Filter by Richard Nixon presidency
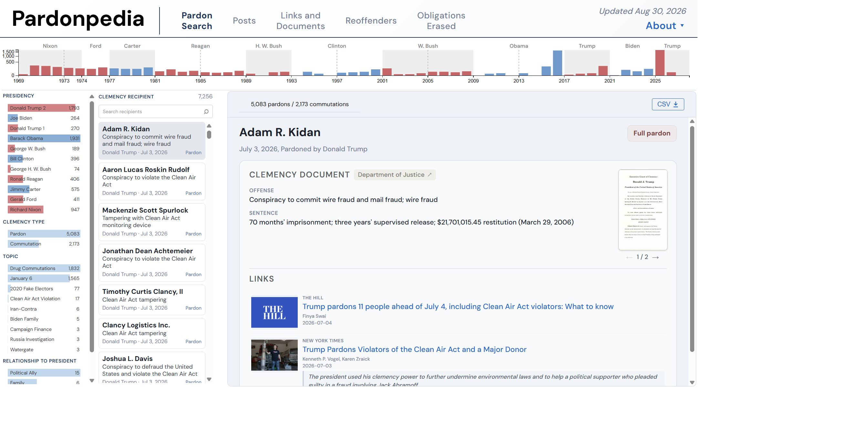 pos(44,210)
